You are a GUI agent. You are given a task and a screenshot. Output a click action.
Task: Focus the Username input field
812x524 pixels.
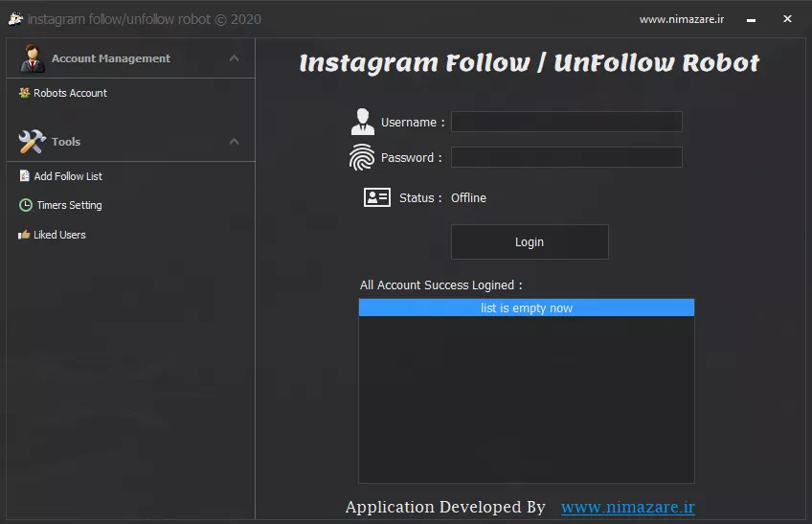click(x=567, y=122)
